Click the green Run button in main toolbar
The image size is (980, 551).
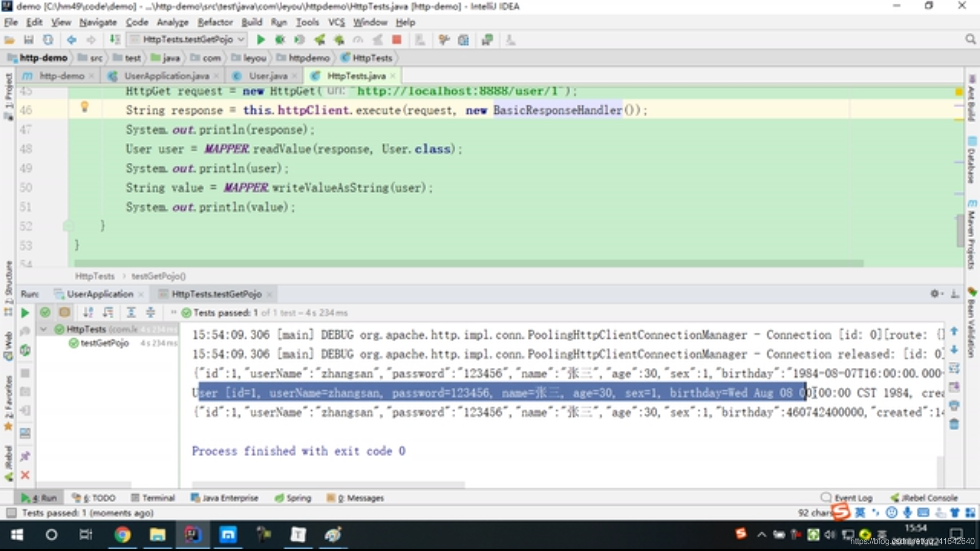(x=260, y=40)
